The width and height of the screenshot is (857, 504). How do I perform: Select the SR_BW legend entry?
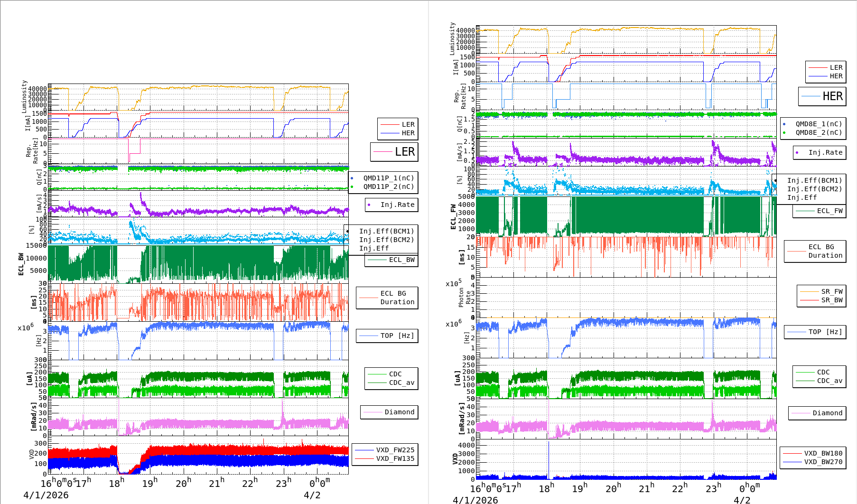831,300
